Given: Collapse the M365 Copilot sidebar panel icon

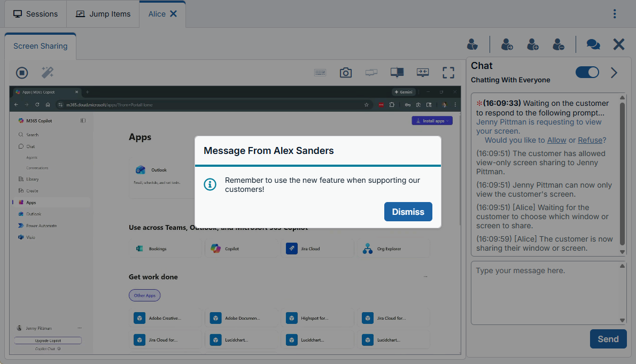Looking at the screenshot, I should coord(83,120).
